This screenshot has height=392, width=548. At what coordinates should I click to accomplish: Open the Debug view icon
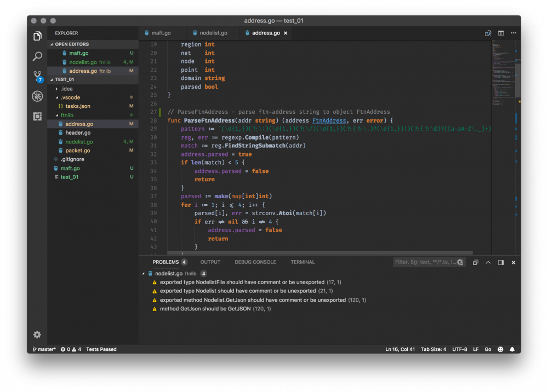37,96
